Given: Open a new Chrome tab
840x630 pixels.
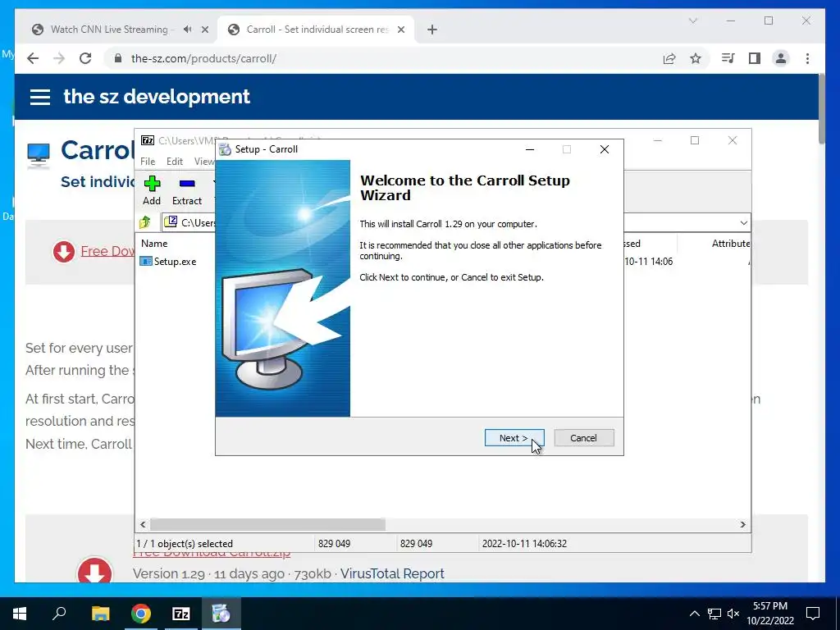Looking at the screenshot, I should tap(431, 30).
